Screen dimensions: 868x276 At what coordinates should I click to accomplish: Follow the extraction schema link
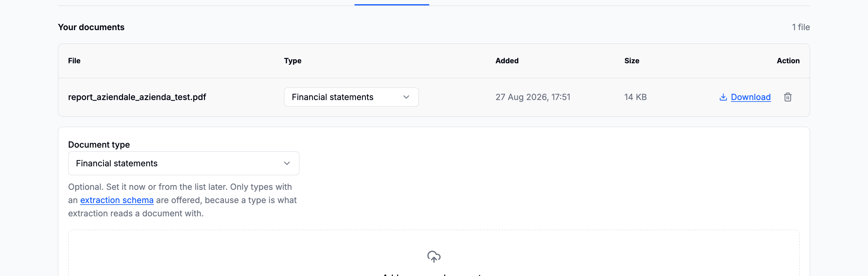click(117, 200)
